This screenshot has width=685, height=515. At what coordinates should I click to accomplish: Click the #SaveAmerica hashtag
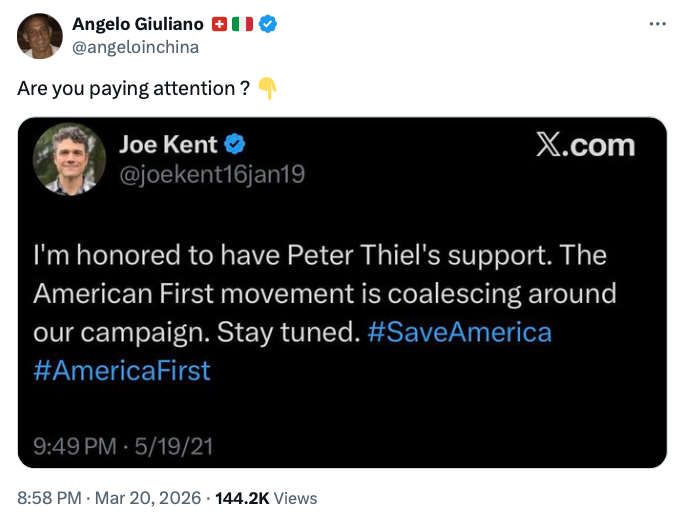[459, 332]
